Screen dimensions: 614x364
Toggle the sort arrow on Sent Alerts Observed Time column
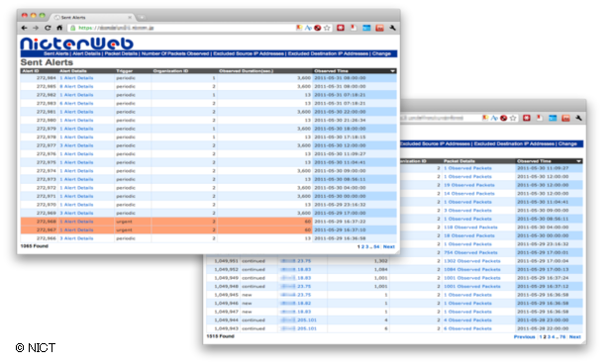point(392,71)
